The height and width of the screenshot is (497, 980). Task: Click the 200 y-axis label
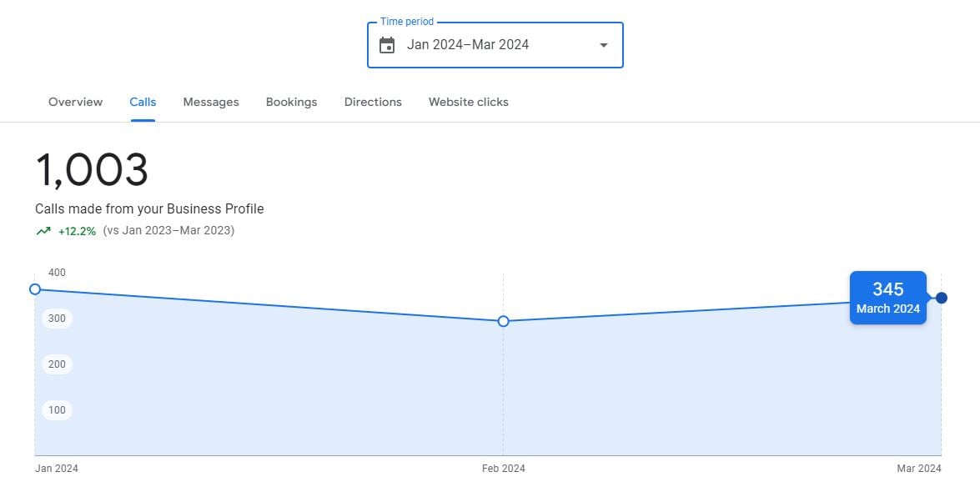[57, 364]
